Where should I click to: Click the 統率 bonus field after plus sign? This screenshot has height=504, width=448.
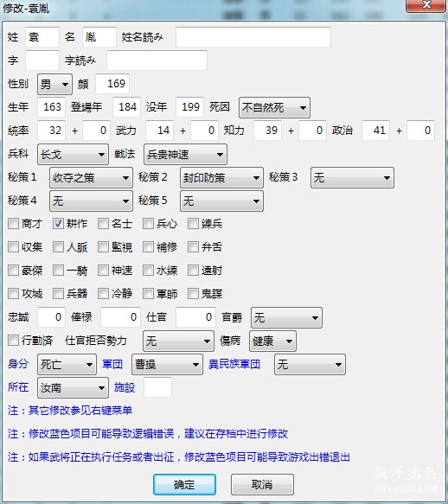tap(97, 131)
